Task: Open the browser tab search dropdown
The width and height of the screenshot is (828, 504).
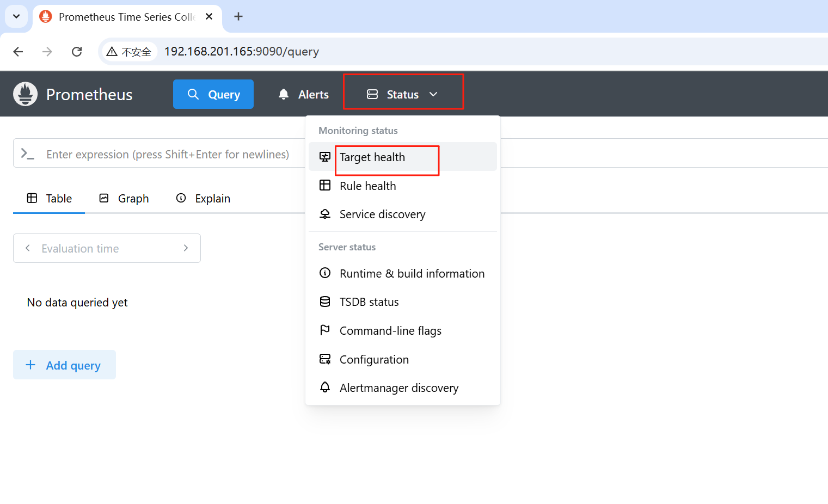Action: point(16,16)
